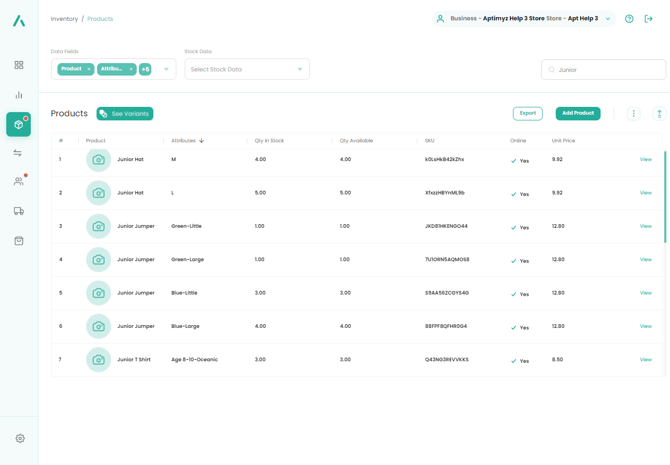This screenshot has height=465, width=670.
Task: Click the See Variants button
Action: (x=125, y=114)
